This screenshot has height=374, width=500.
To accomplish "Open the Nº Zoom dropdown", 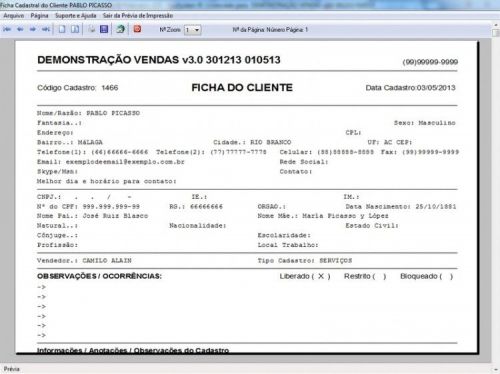I will click(x=192, y=30).
